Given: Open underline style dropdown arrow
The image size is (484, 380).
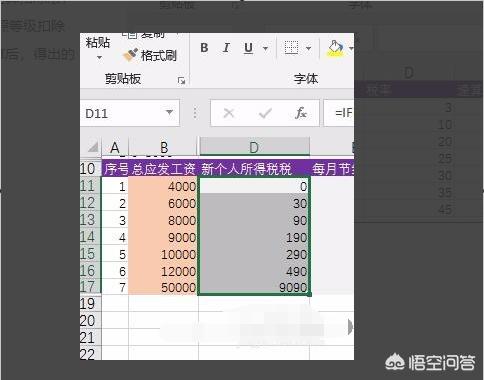Looking at the screenshot, I should pyautogui.click(x=265, y=49).
